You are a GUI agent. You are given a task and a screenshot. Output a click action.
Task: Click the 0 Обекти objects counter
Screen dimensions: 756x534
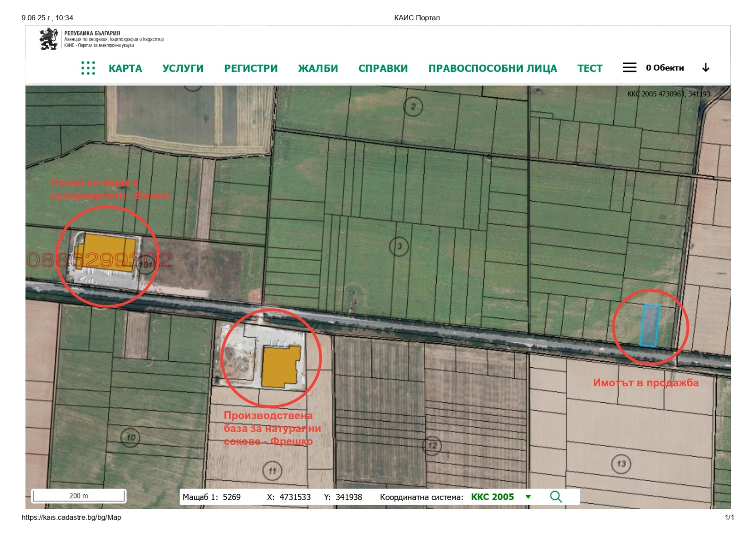[x=664, y=68]
